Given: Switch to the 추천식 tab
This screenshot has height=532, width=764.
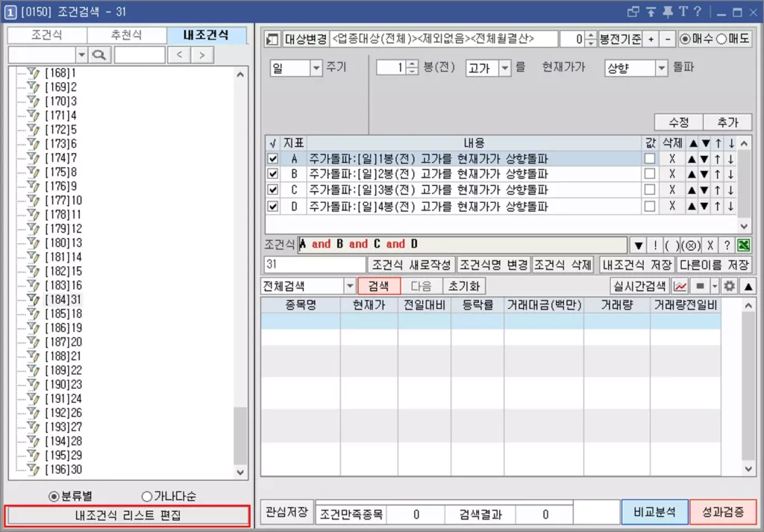Looking at the screenshot, I should tap(126, 35).
